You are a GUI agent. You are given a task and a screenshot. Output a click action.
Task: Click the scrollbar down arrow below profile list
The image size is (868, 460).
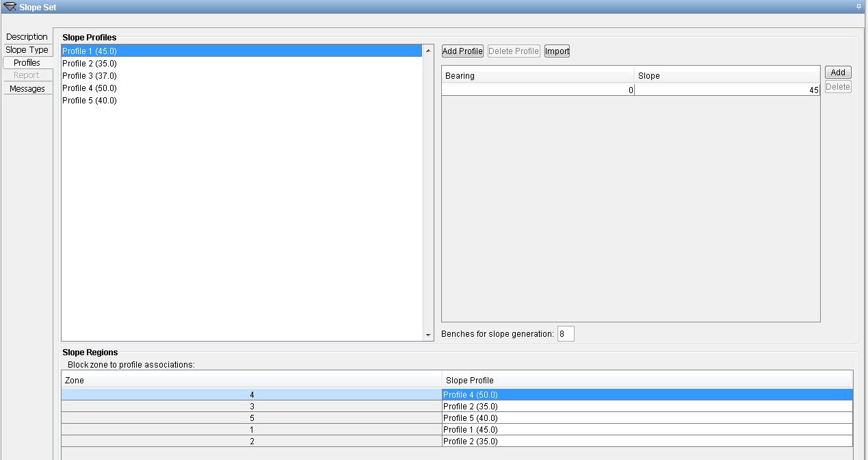click(429, 335)
